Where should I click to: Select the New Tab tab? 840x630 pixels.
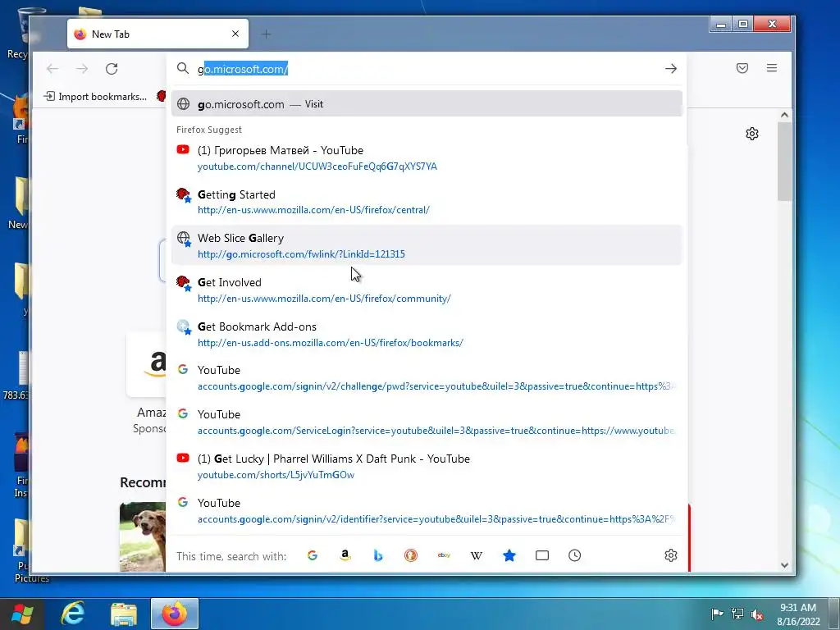[158, 34]
